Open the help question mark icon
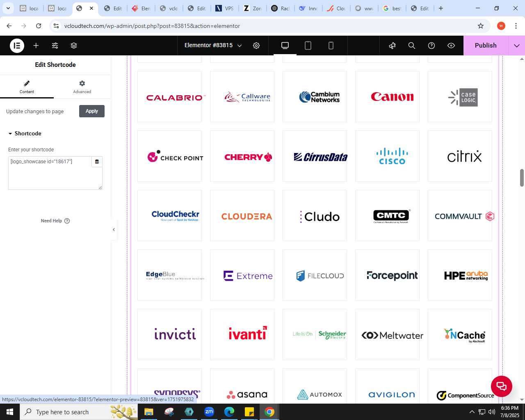 (431, 46)
